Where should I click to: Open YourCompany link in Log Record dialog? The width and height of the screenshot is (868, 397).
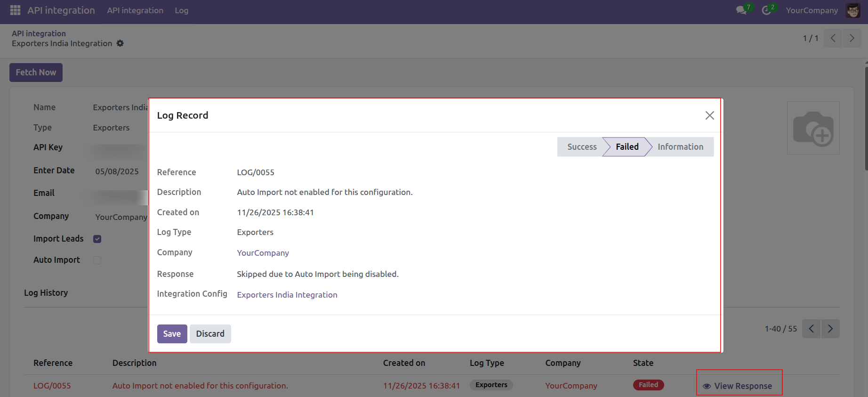263,253
